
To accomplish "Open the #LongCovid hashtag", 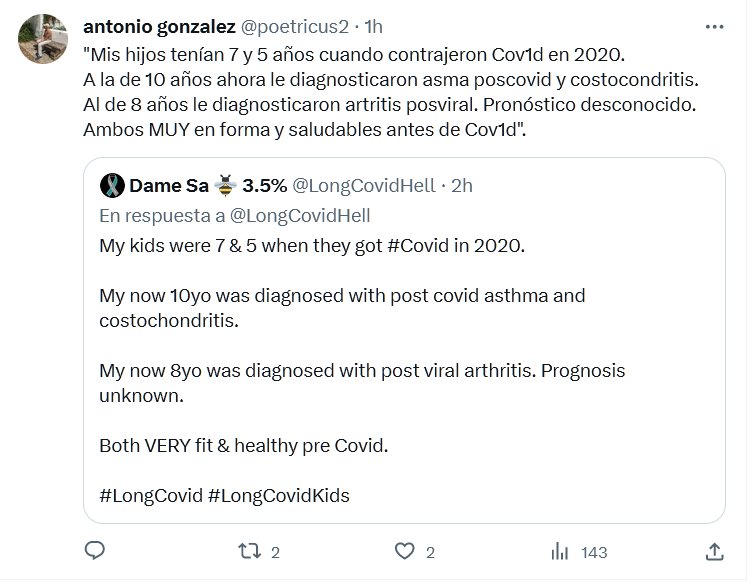I will tap(150, 496).
